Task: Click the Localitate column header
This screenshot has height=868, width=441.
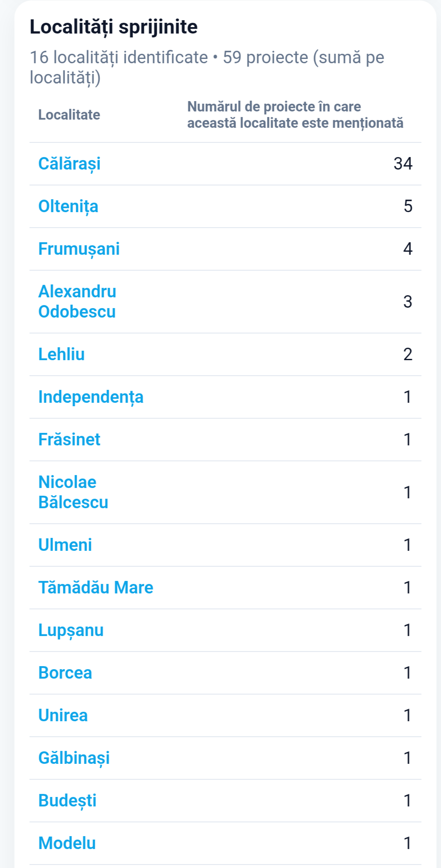Action: (69, 115)
